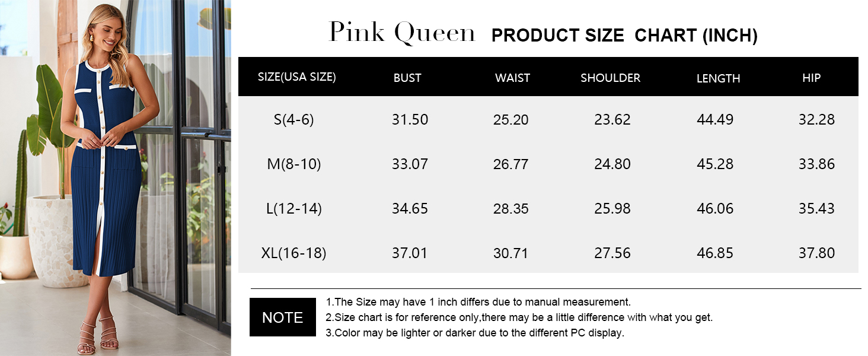
Task: Click the model photo in navy dress
Action: 115,178
